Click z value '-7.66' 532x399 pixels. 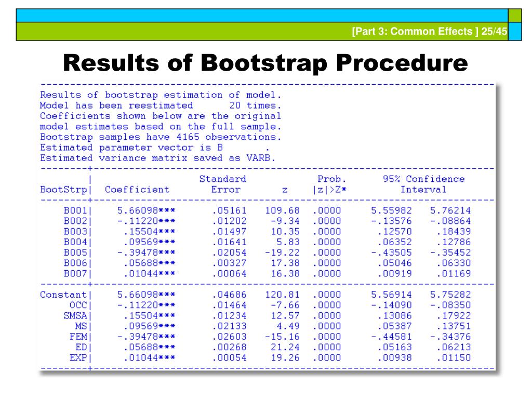pos(285,305)
